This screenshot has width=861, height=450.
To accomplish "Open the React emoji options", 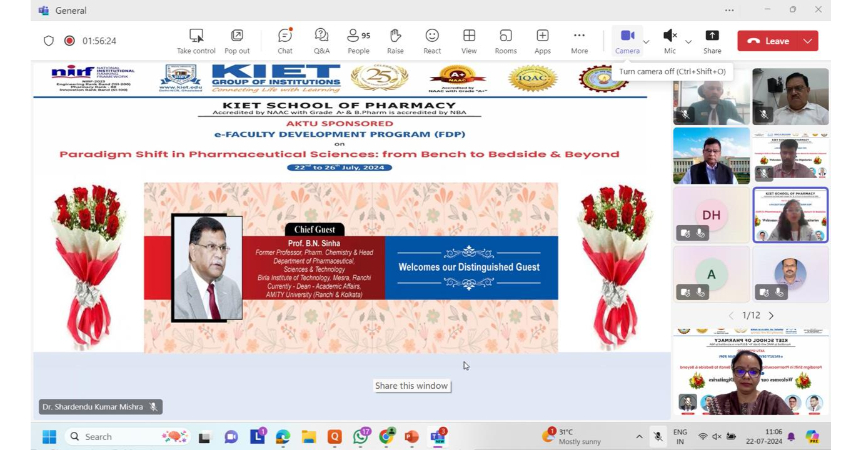I will tap(432, 41).
